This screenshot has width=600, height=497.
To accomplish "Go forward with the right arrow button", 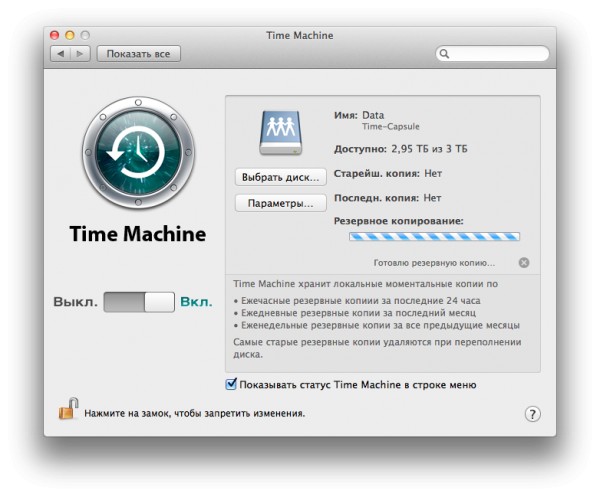I will (x=80, y=54).
